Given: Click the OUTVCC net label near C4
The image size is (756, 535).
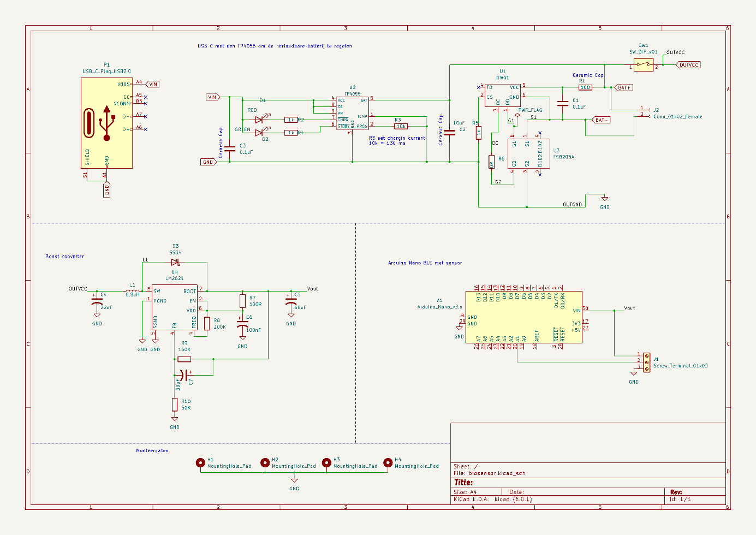Looking at the screenshot, I should click(x=78, y=288).
